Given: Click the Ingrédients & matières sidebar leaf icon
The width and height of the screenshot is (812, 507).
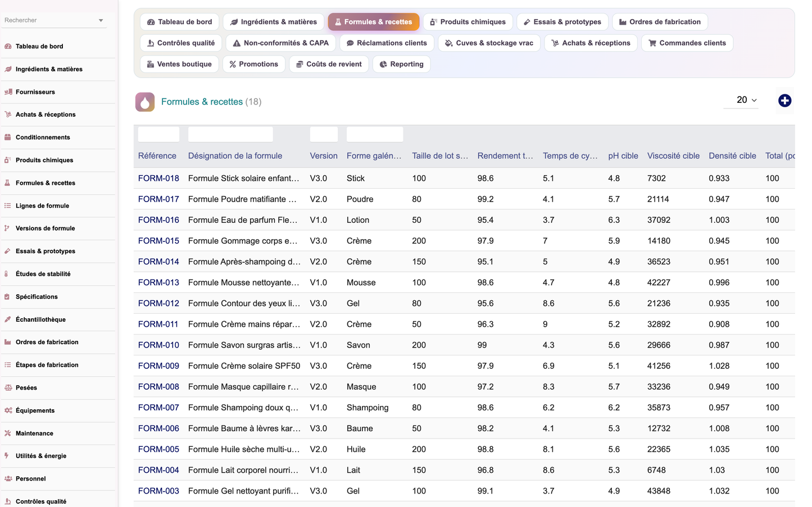Looking at the screenshot, I should pos(8,69).
